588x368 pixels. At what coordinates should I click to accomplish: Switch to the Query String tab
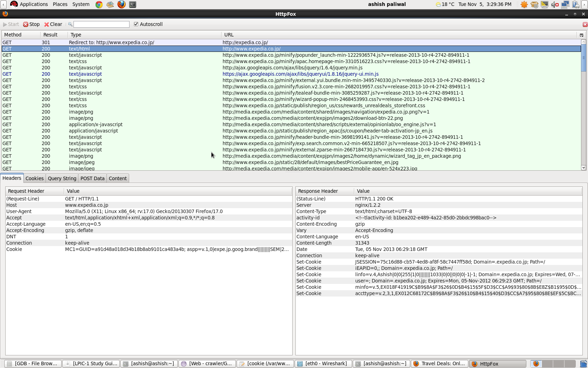62,178
